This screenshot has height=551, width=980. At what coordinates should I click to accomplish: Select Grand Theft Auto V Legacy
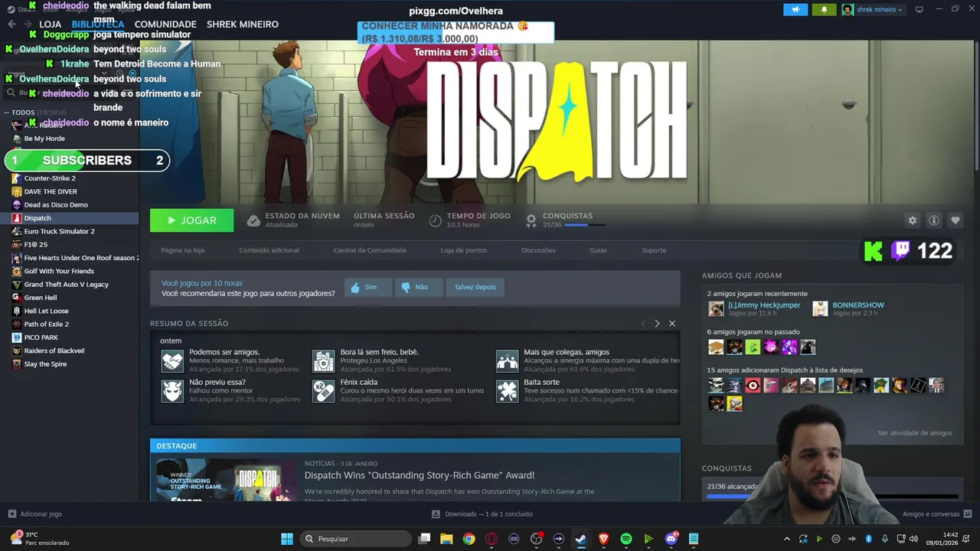[x=66, y=285]
